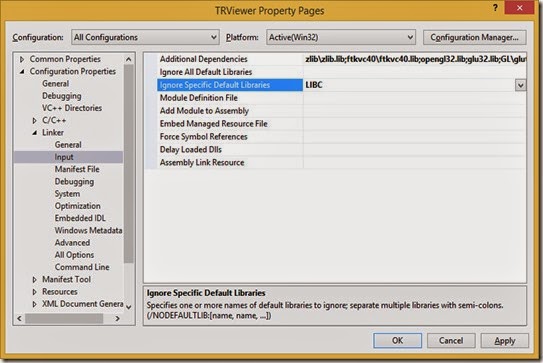Click tree scrollbar up arrow

click(128, 59)
